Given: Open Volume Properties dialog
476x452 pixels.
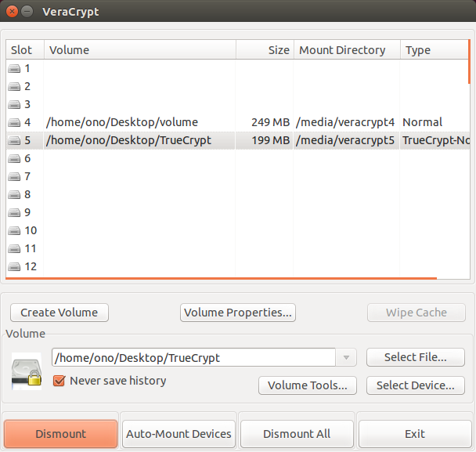Looking at the screenshot, I should (238, 313).
